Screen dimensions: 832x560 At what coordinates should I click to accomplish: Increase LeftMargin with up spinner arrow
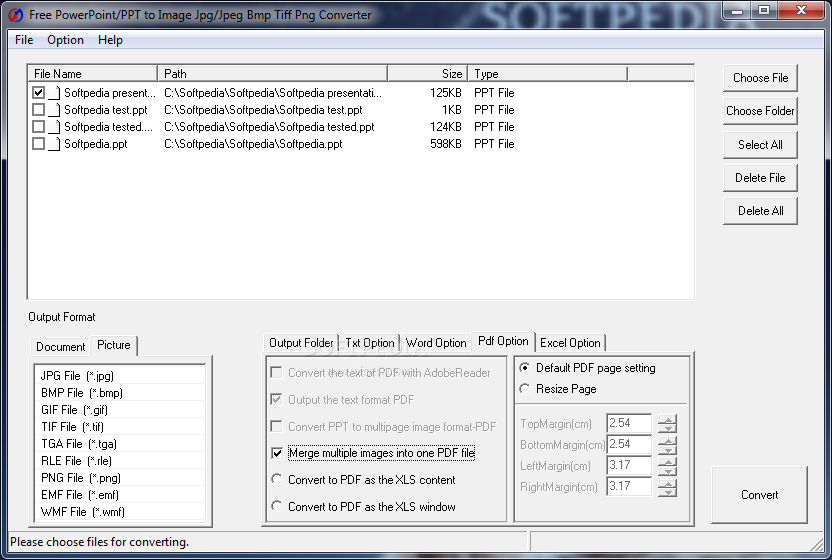click(x=668, y=461)
